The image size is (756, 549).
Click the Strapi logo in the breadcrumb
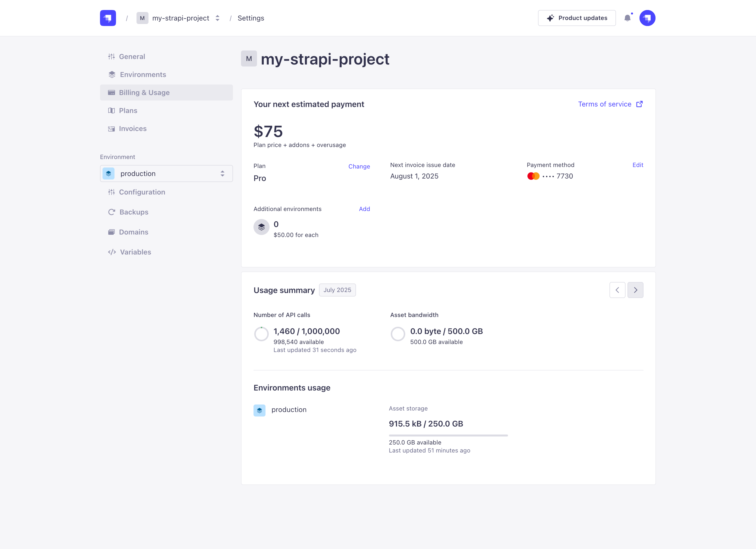pos(108,18)
